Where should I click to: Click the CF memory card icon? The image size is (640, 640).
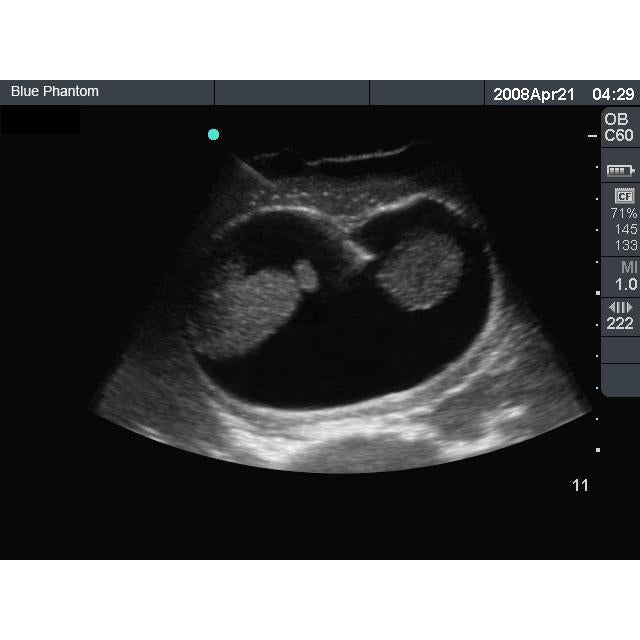click(622, 196)
